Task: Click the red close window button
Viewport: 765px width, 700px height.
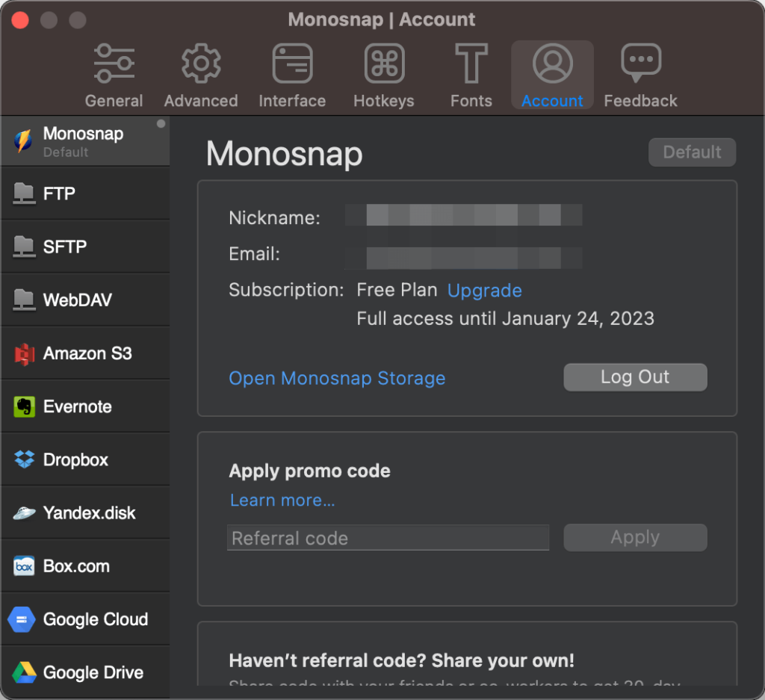Action: tap(20, 20)
